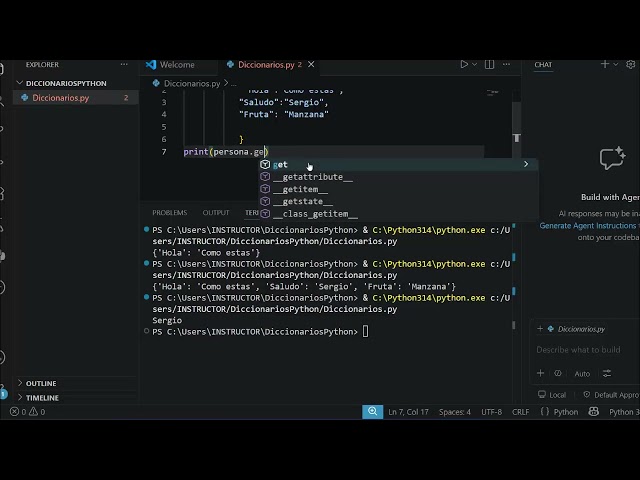The image size is (640, 480).
Task: Click the command marker beside Sergio output run
Action: tap(146, 297)
